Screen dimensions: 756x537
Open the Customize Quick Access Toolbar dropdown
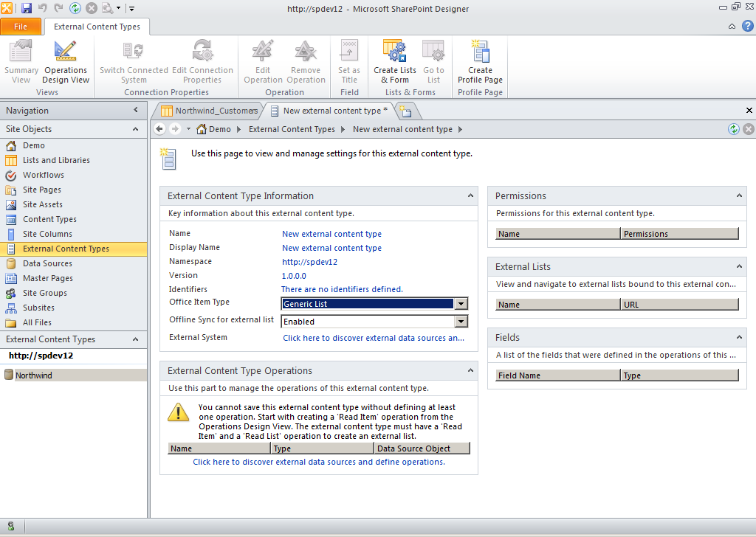pyautogui.click(x=131, y=9)
